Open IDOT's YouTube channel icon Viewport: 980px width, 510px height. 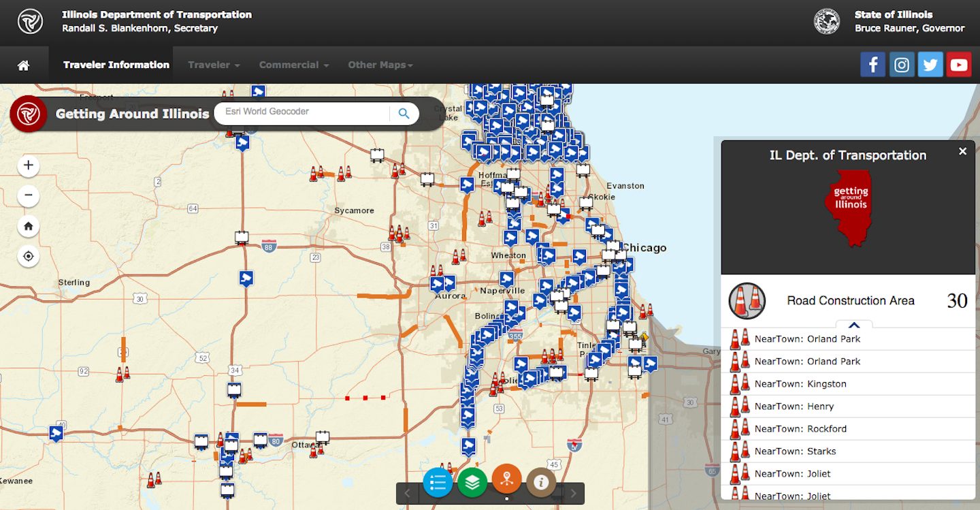click(x=959, y=64)
